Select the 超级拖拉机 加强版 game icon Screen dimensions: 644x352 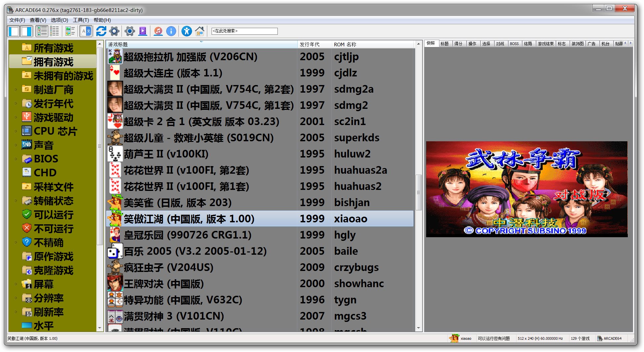pos(115,57)
